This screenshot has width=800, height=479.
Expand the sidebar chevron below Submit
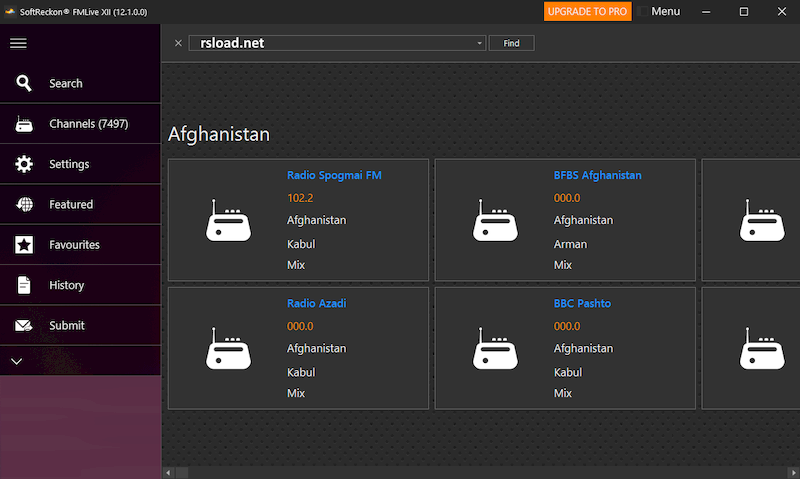click(17, 360)
